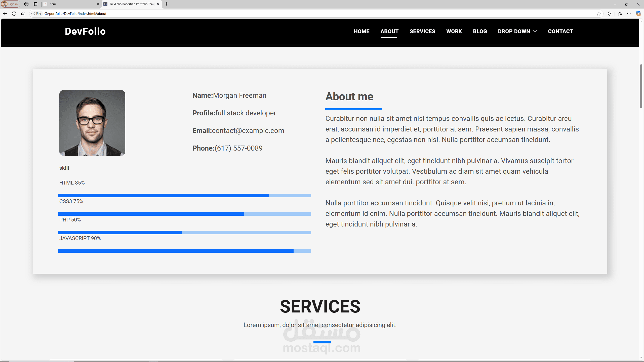Click the 'About me' heading
The width and height of the screenshot is (644, 362).
pos(349,97)
